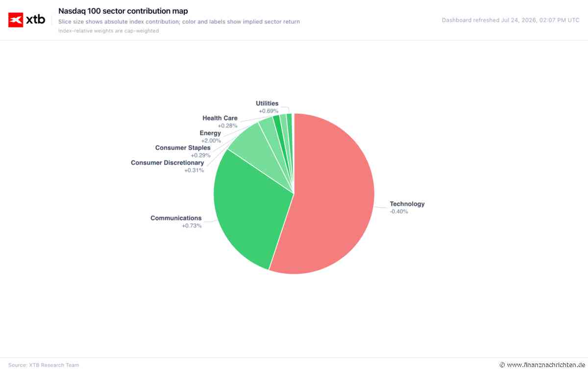Click the slice size subtitle description
The image size is (588, 372).
click(179, 22)
